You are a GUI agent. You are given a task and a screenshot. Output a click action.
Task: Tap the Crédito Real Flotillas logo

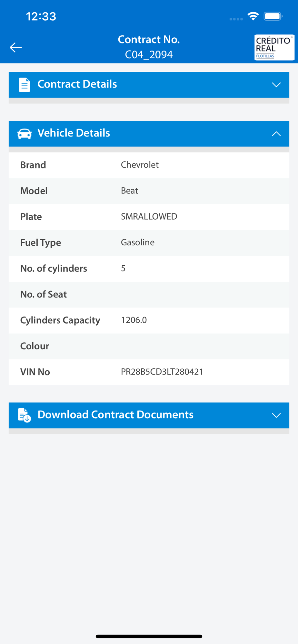pyautogui.click(x=274, y=47)
